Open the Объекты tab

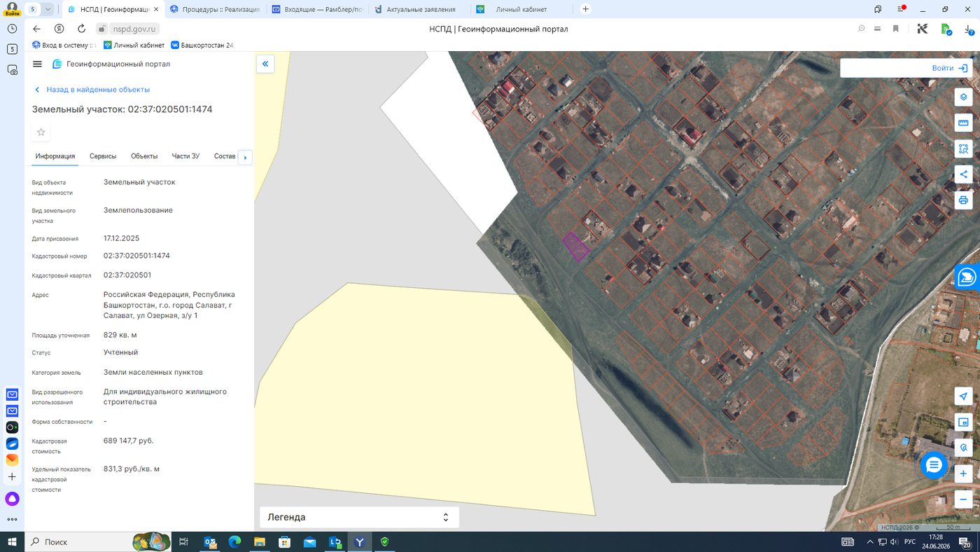144,156
